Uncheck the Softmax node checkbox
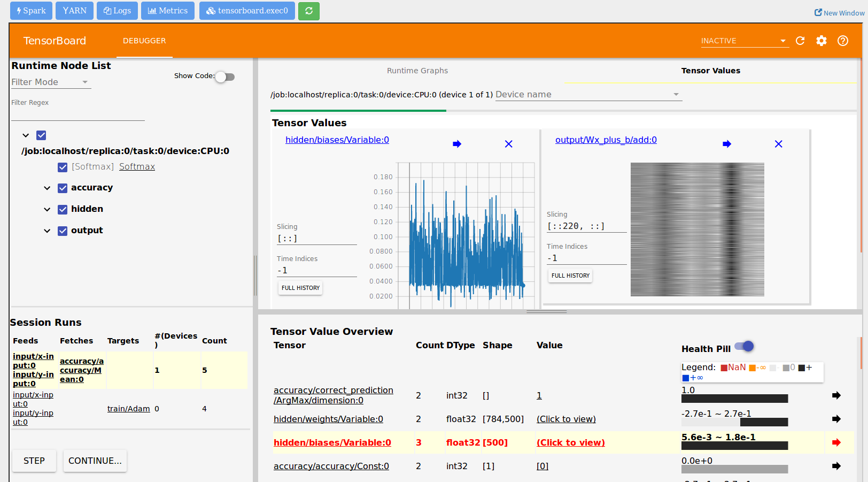The height and width of the screenshot is (482, 868). coord(63,167)
